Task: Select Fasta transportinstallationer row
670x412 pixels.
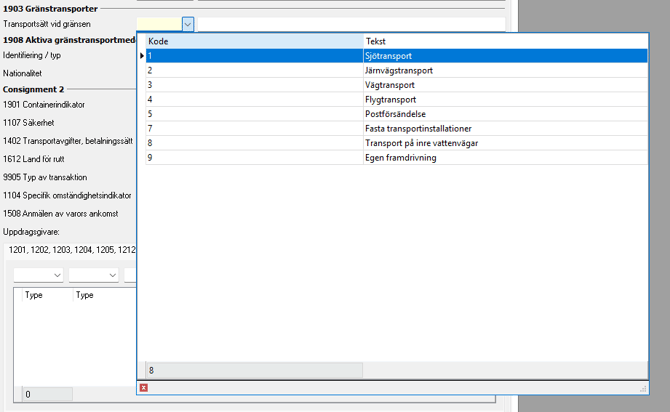Action: (x=418, y=128)
